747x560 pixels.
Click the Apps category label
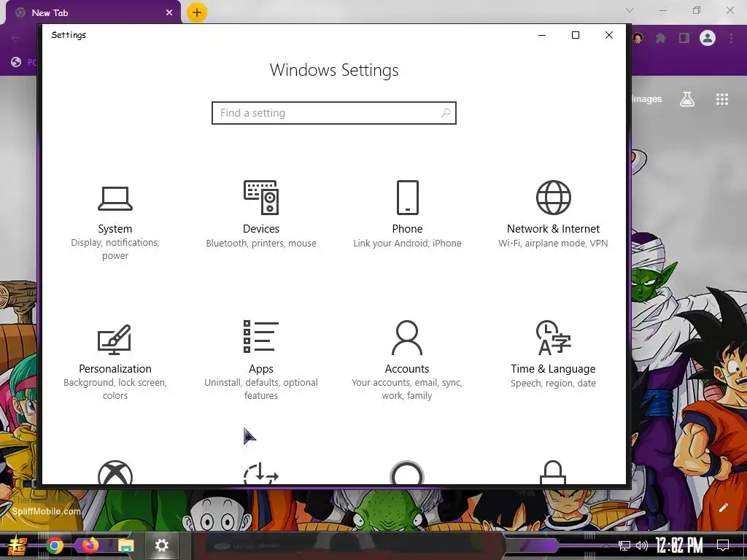[261, 369]
